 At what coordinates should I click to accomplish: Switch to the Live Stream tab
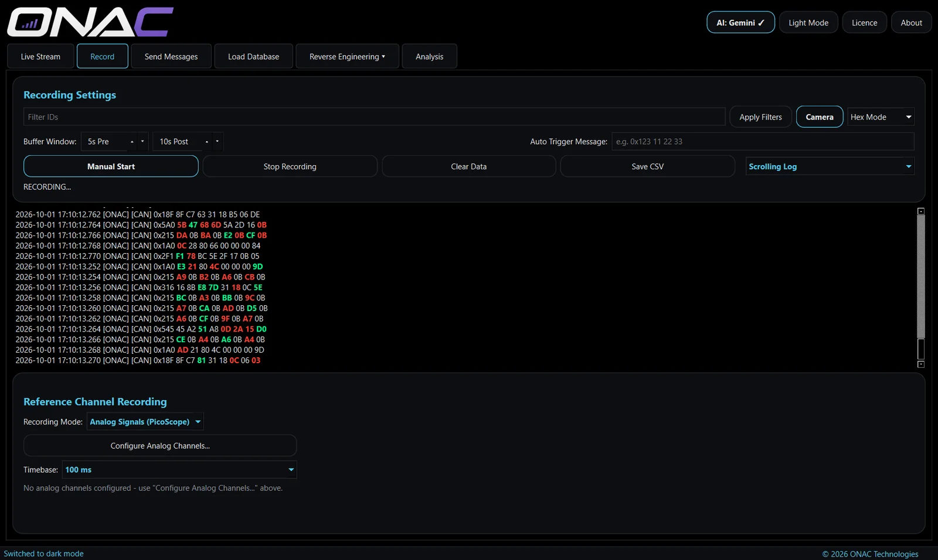(40, 57)
